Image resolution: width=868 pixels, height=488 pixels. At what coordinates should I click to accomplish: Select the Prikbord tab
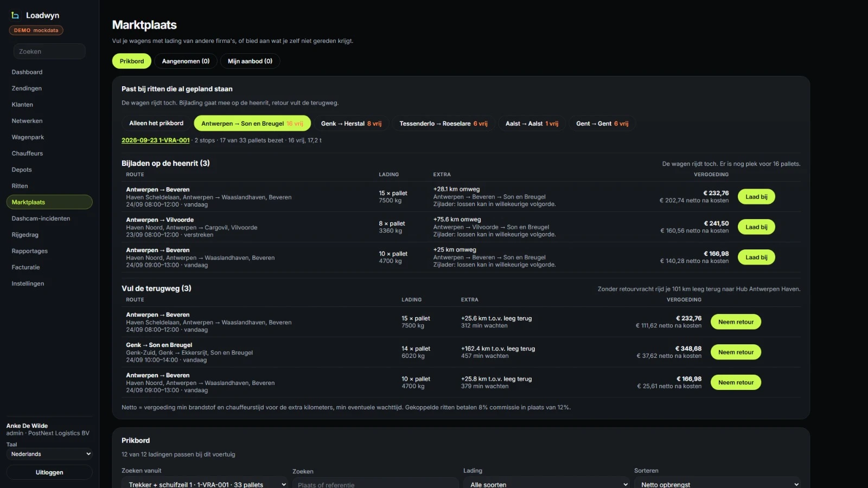(132, 61)
